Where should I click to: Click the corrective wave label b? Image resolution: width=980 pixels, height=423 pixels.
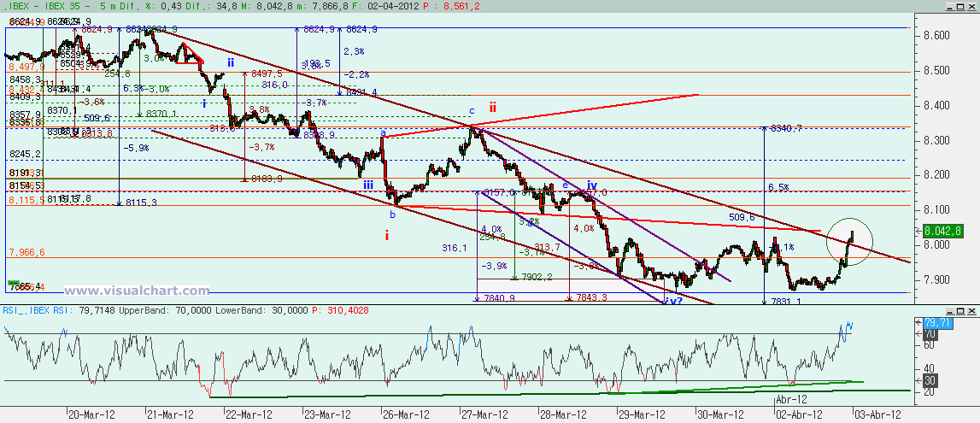392,214
